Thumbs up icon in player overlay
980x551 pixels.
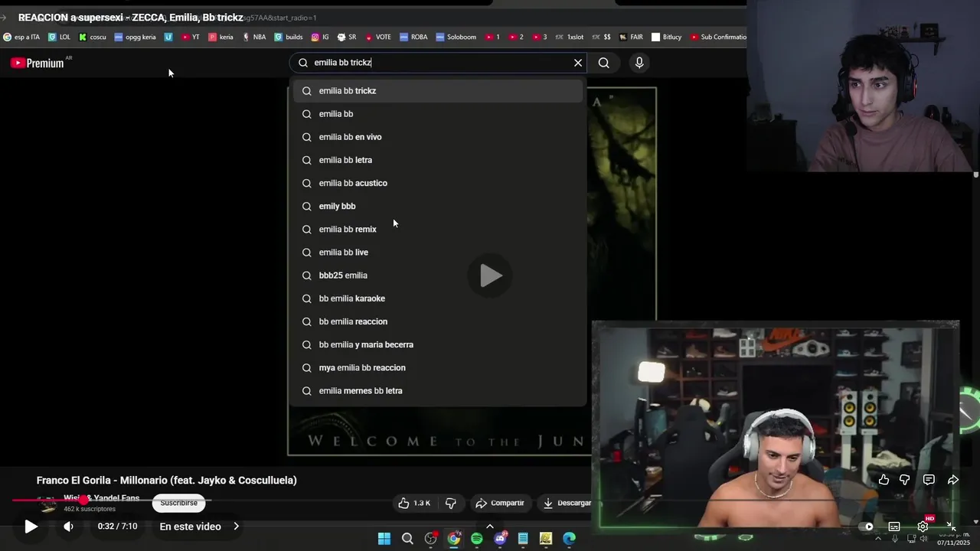point(884,480)
